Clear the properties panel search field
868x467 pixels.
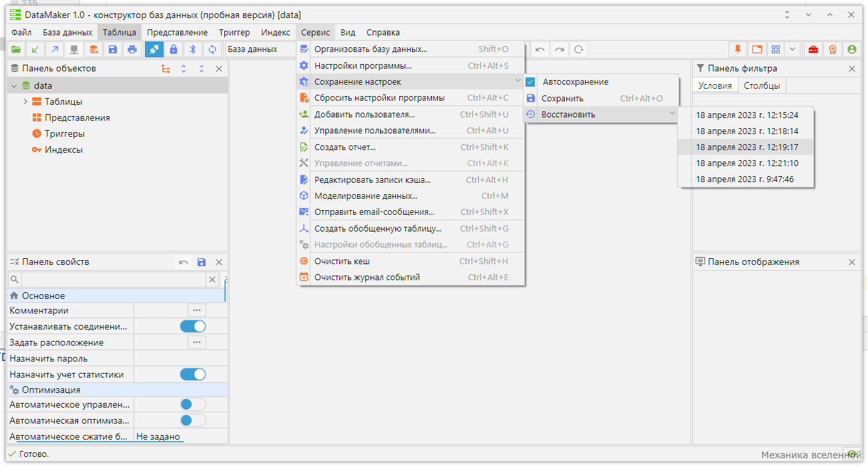point(212,280)
